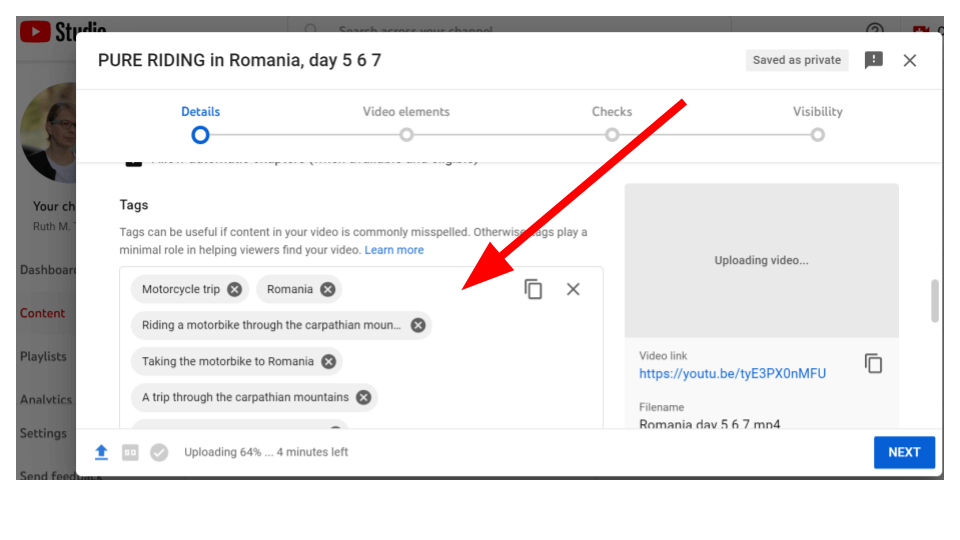This screenshot has width=960, height=540.
Task: Copy the video link icon
Action: [x=874, y=364]
